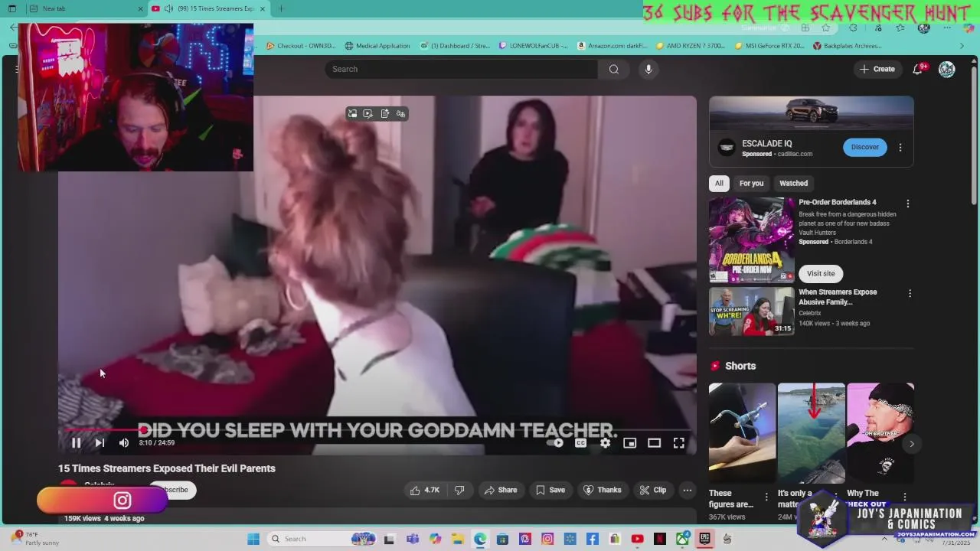
Task: Select the All filter chip
Action: (x=719, y=183)
